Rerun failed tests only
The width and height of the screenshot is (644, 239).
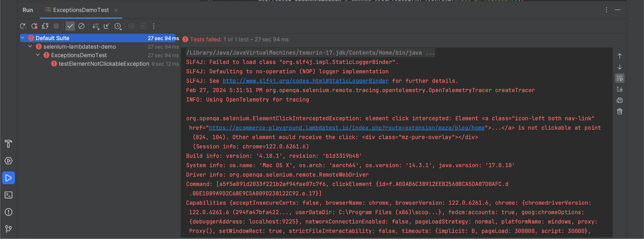click(34, 26)
